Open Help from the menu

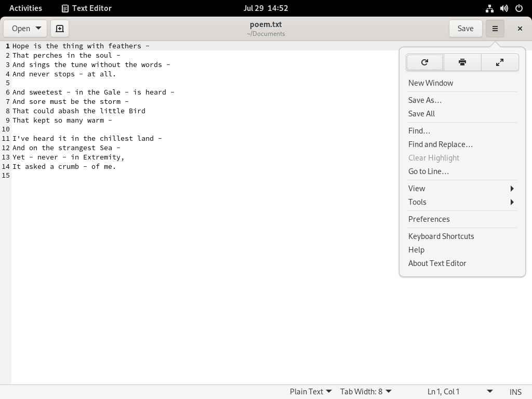462,250
